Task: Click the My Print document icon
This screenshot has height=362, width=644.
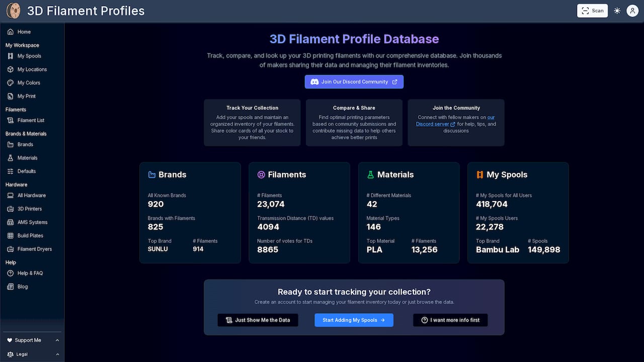Action: (11, 96)
